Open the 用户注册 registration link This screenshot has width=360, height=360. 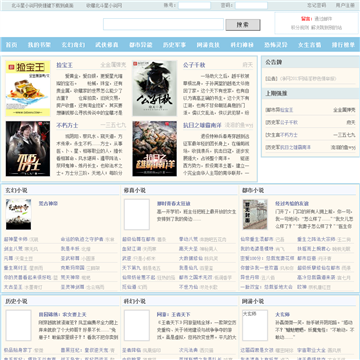click(345, 5)
